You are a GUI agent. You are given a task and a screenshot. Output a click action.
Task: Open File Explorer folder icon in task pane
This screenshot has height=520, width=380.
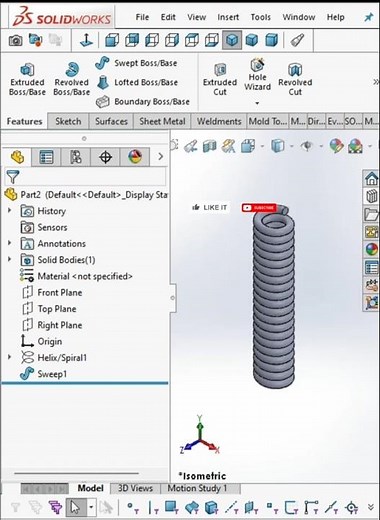pos(371,214)
